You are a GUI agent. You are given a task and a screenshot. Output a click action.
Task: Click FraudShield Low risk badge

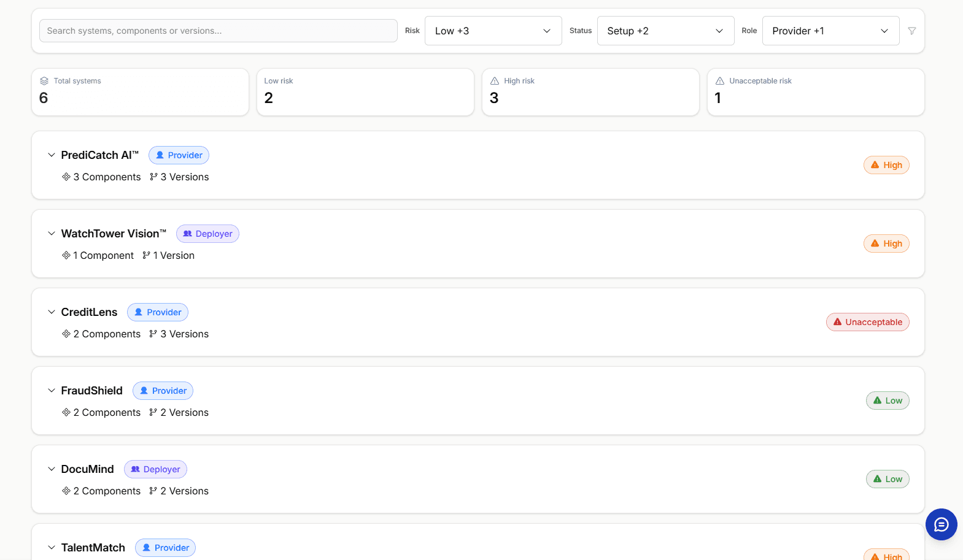tap(888, 401)
